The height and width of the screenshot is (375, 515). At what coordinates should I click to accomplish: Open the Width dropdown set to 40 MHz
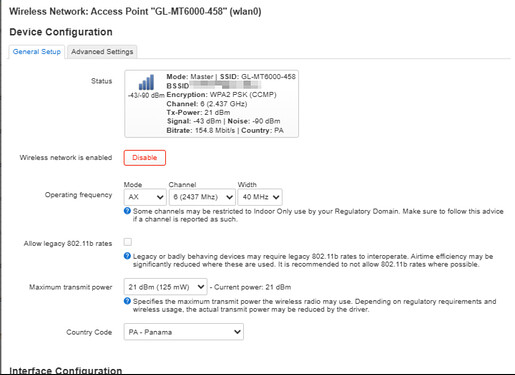click(x=260, y=197)
